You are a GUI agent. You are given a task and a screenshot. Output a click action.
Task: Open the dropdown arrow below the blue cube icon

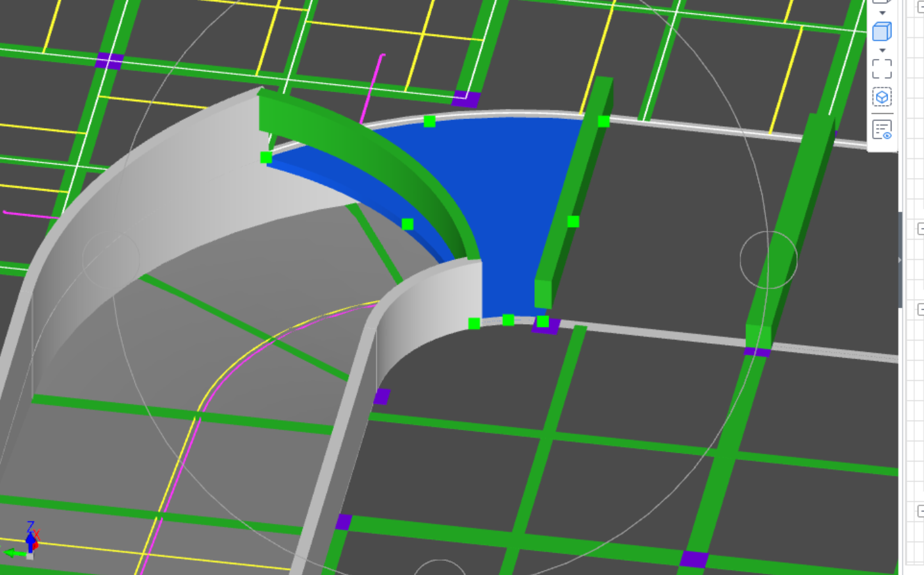pyautogui.click(x=882, y=51)
